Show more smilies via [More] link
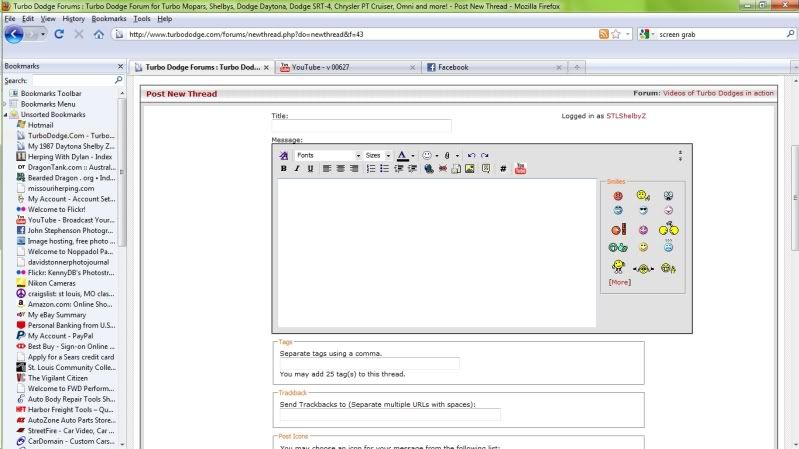The image size is (799, 449). (620, 282)
